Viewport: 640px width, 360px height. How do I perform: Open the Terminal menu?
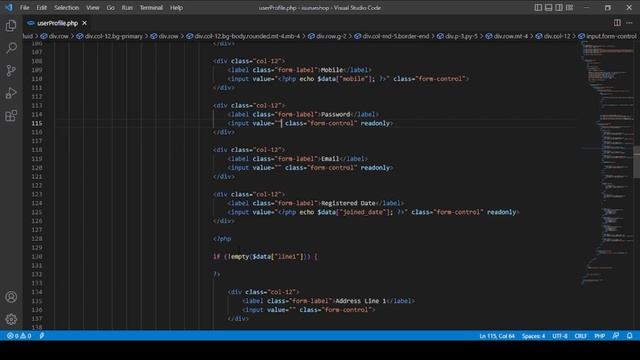pos(151,8)
